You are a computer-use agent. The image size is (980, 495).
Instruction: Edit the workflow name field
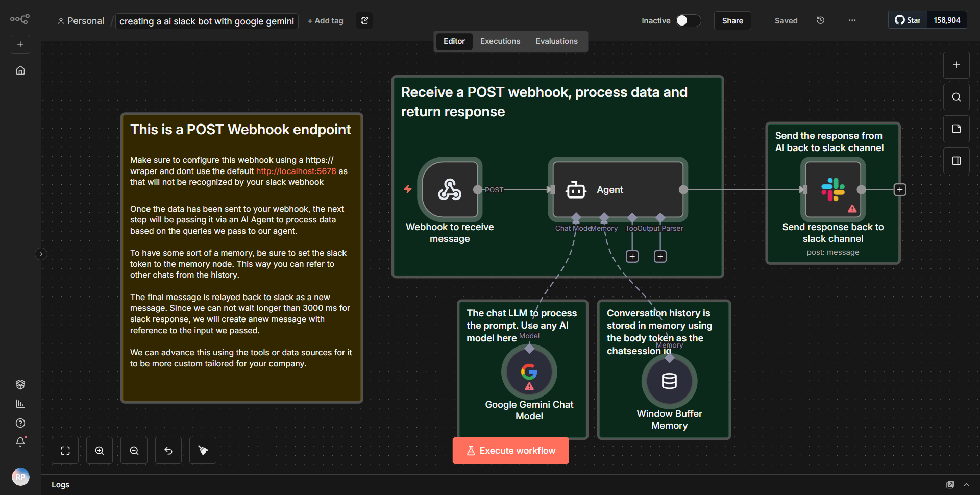[207, 21]
